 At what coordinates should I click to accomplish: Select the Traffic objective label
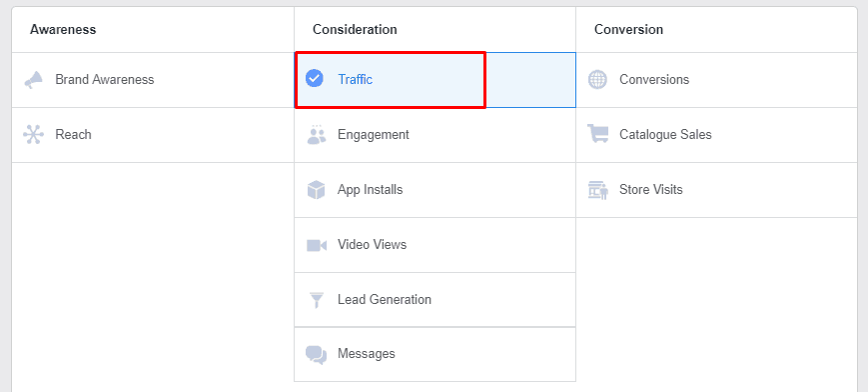(x=356, y=80)
